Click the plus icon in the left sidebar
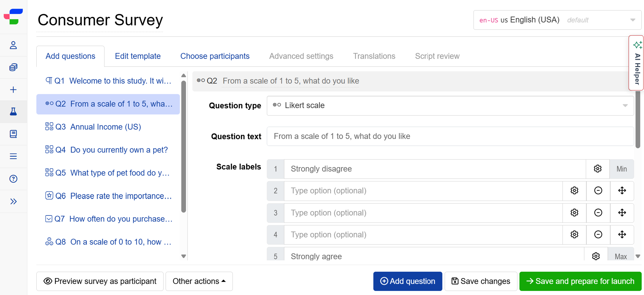The height and width of the screenshot is (295, 644). point(13,89)
